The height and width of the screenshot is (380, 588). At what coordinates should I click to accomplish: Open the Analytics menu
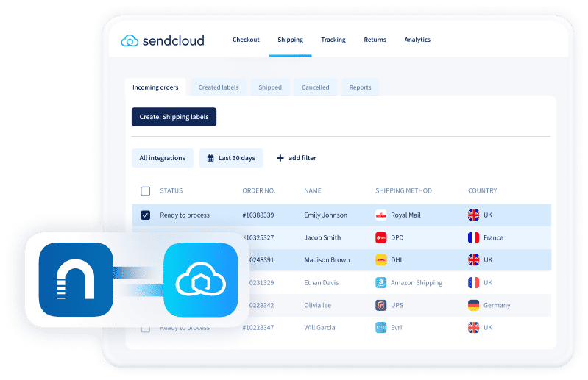[x=417, y=40]
